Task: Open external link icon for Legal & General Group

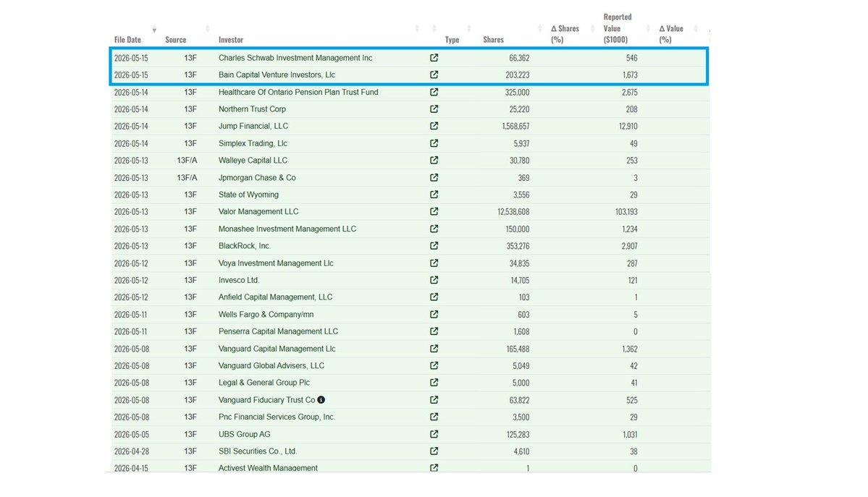Action: (x=434, y=383)
